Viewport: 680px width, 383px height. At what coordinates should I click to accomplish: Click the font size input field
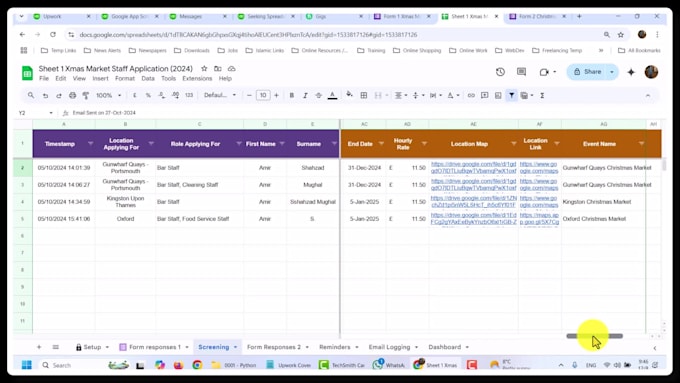coord(263,95)
